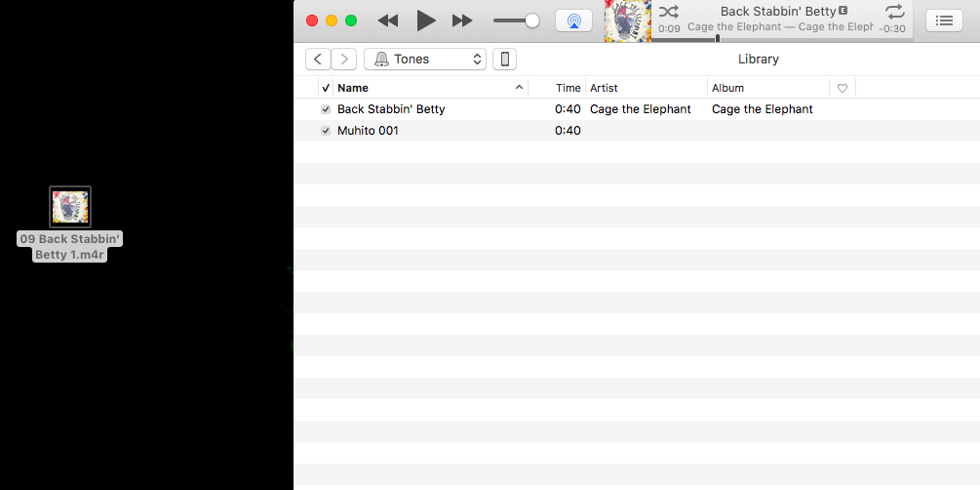The image size is (980, 490).
Task: Sort by the Name column header
Action: 353,88
